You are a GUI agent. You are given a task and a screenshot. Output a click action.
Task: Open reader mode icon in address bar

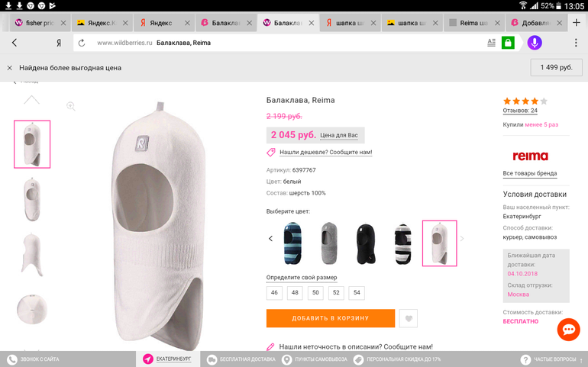point(491,43)
